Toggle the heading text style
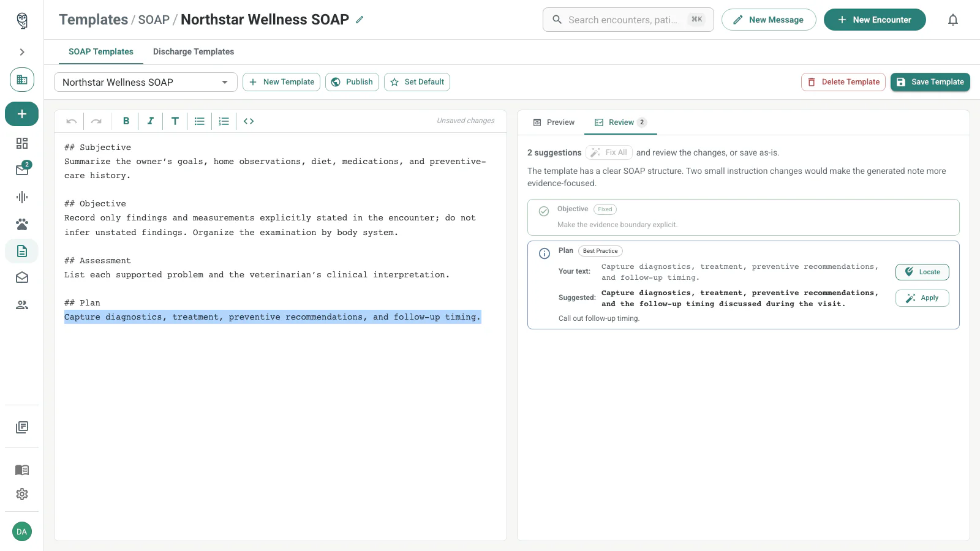 (175, 121)
